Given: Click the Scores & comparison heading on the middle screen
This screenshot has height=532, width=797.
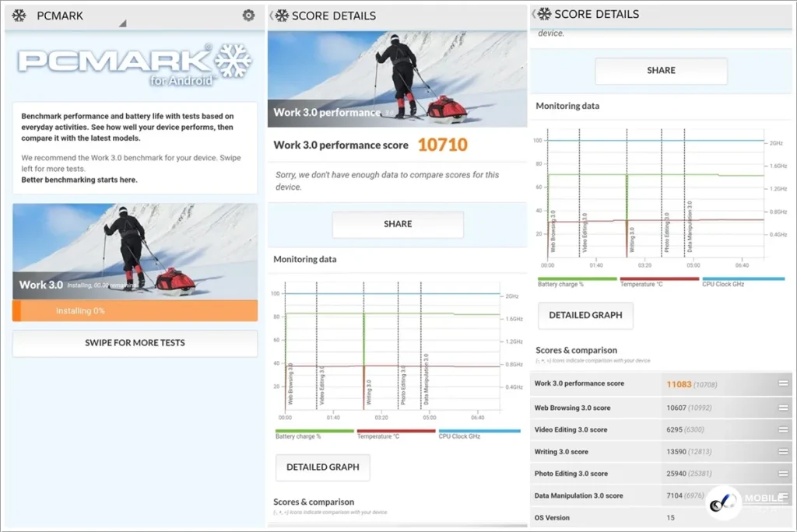Looking at the screenshot, I should [x=314, y=502].
